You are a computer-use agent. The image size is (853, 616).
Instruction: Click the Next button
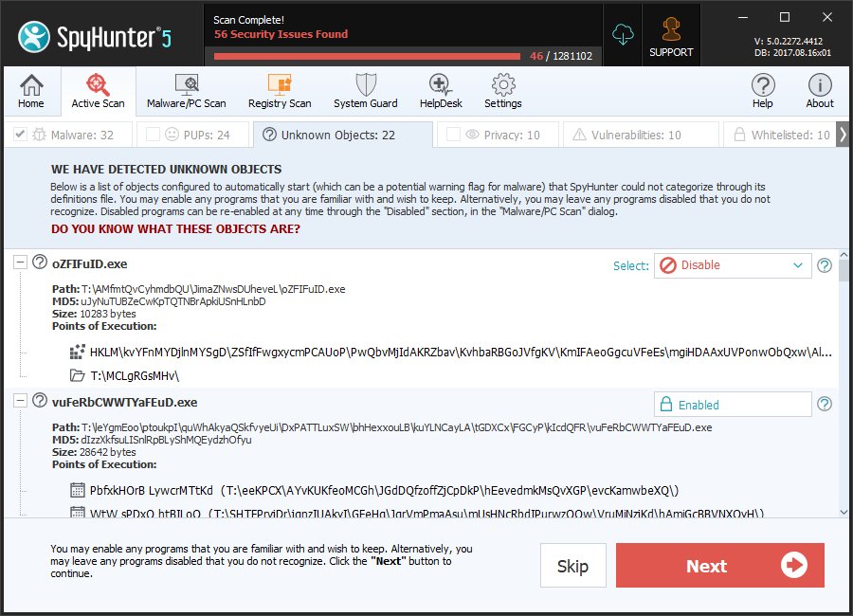coord(720,566)
